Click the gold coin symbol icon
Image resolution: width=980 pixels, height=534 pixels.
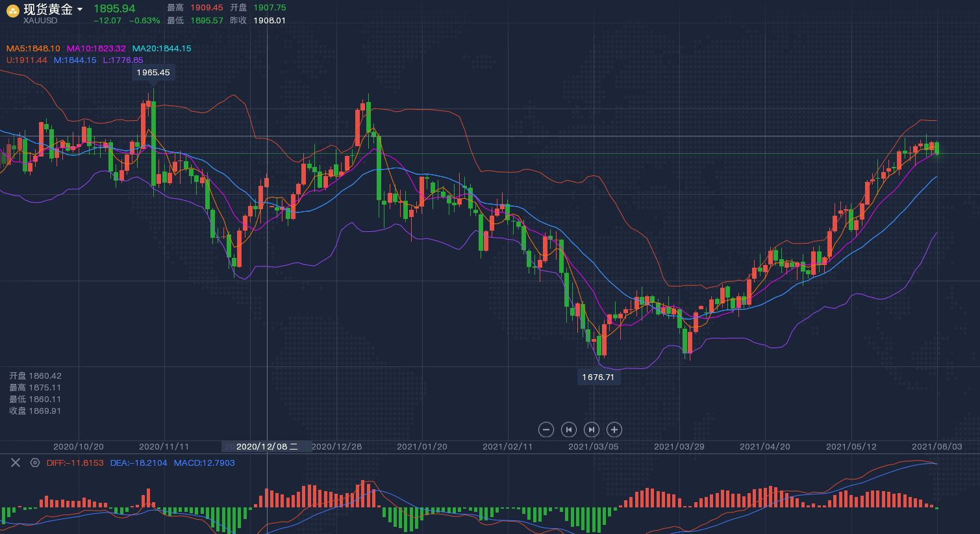click(x=12, y=10)
